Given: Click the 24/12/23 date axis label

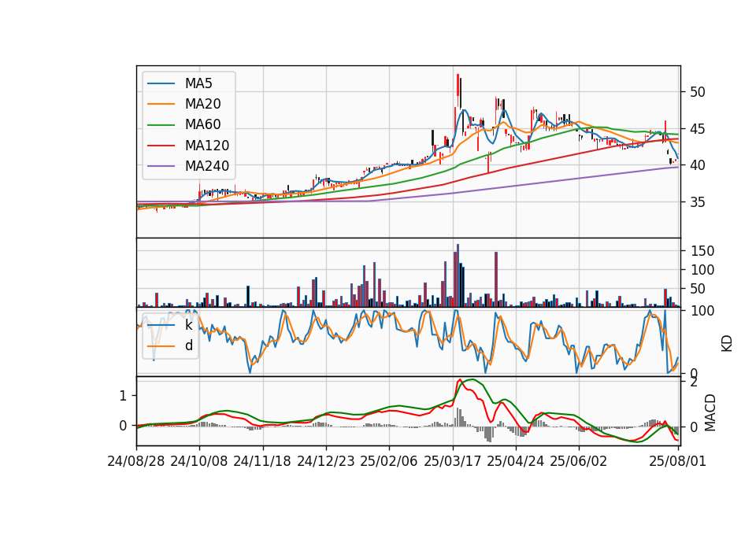Looking at the screenshot, I should [325, 461].
